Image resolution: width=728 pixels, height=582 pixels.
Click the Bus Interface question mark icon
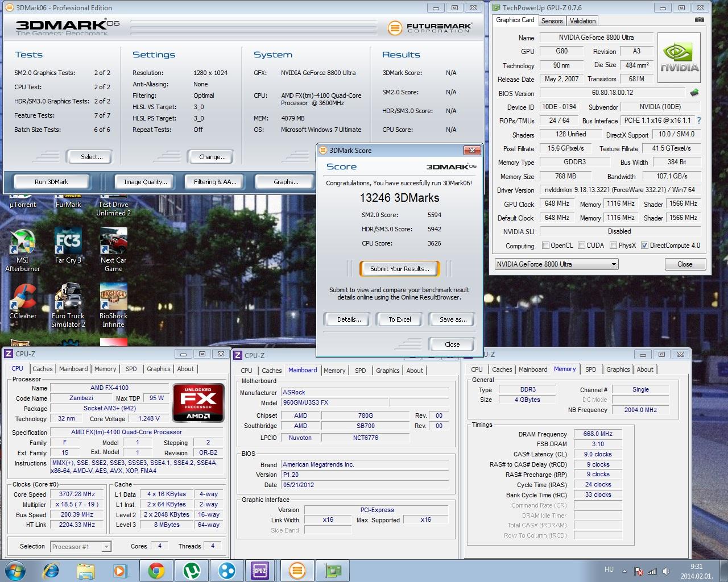[x=699, y=120]
